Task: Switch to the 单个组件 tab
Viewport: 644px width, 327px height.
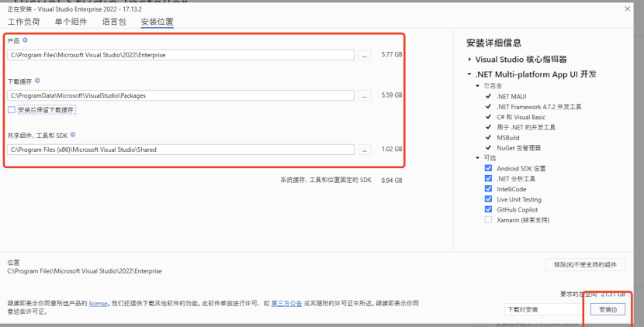Action: (71, 22)
